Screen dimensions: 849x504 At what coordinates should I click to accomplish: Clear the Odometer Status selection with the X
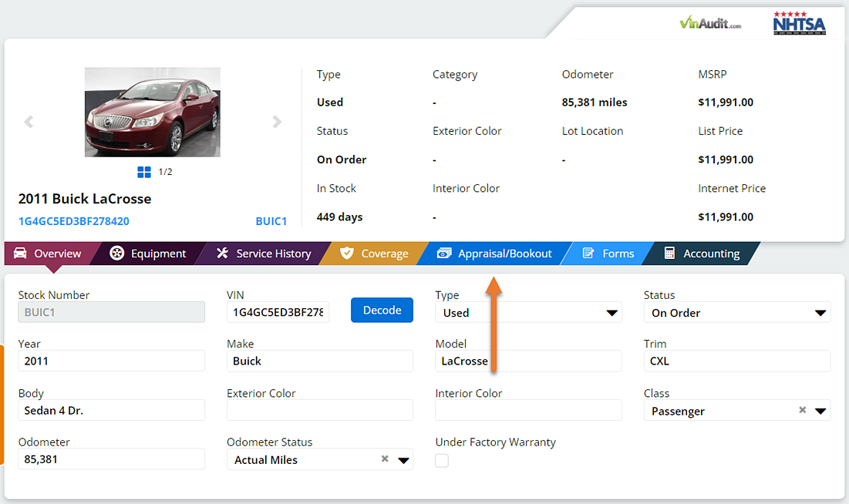(384, 458)
